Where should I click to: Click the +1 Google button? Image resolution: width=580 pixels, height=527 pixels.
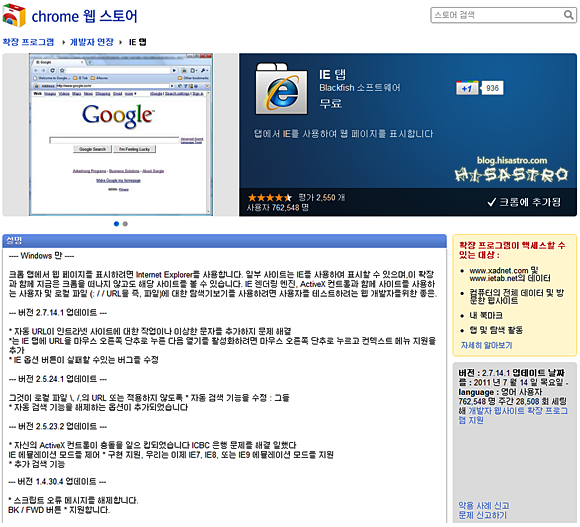[x=467, y=88]
